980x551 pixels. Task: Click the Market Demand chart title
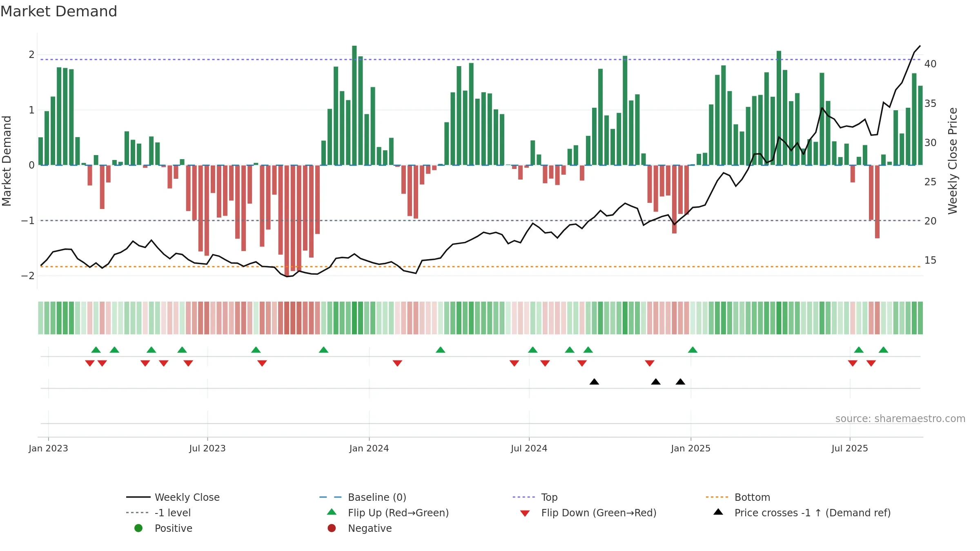[x=59, y=11]
